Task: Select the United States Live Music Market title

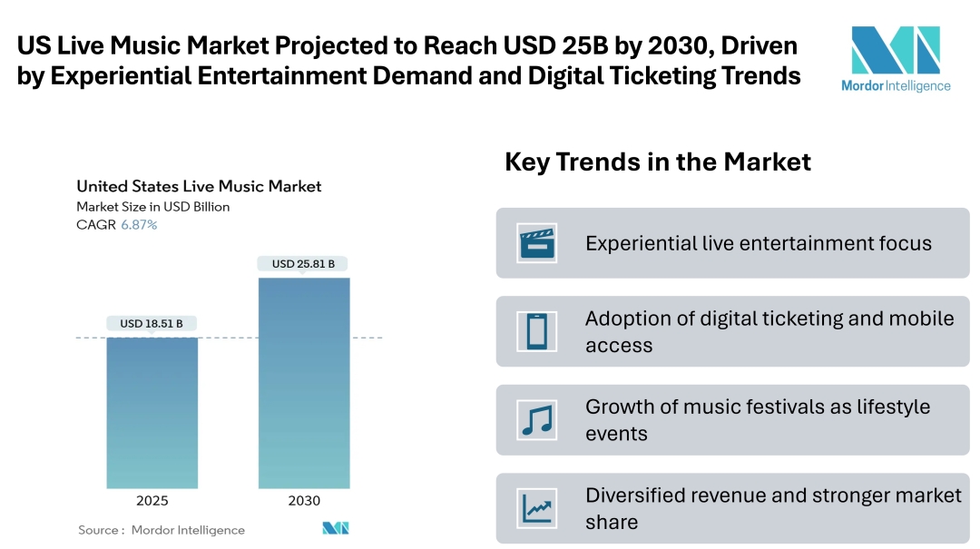Action: [x=199, y=186]
